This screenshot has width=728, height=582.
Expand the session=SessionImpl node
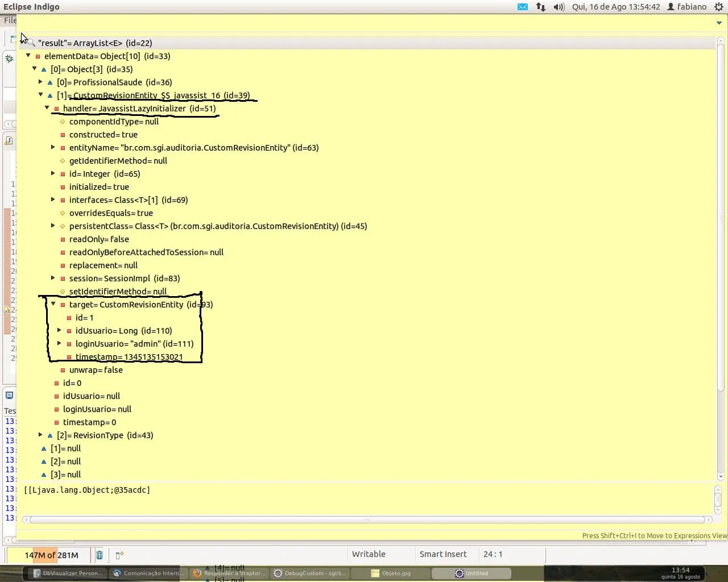click(x=53, y=278)
